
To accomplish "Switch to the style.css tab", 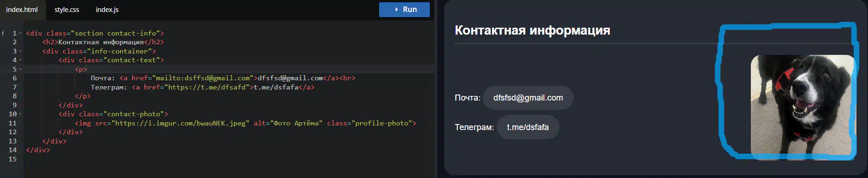I will click(67, 10).
